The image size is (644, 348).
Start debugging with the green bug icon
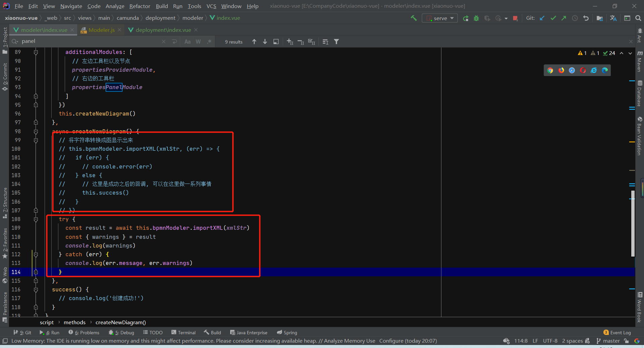point(476,18)
